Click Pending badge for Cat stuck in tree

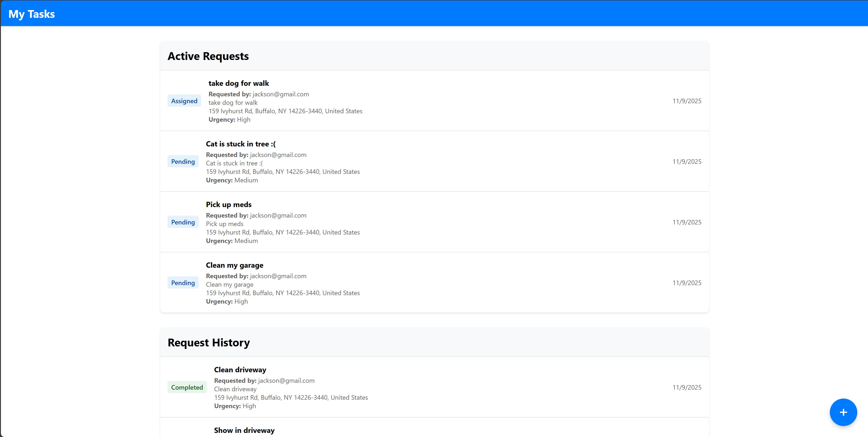tap(183, 162)
